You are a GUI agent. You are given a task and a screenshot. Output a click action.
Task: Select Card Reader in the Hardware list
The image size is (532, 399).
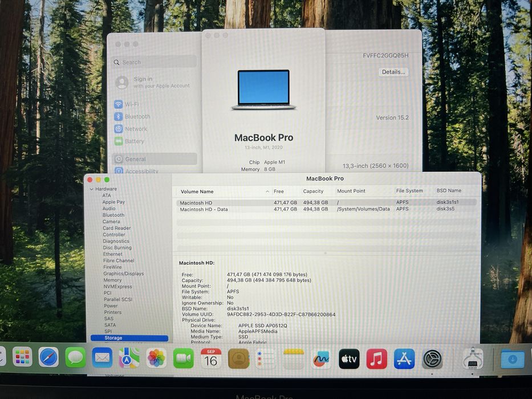point(117,228)
